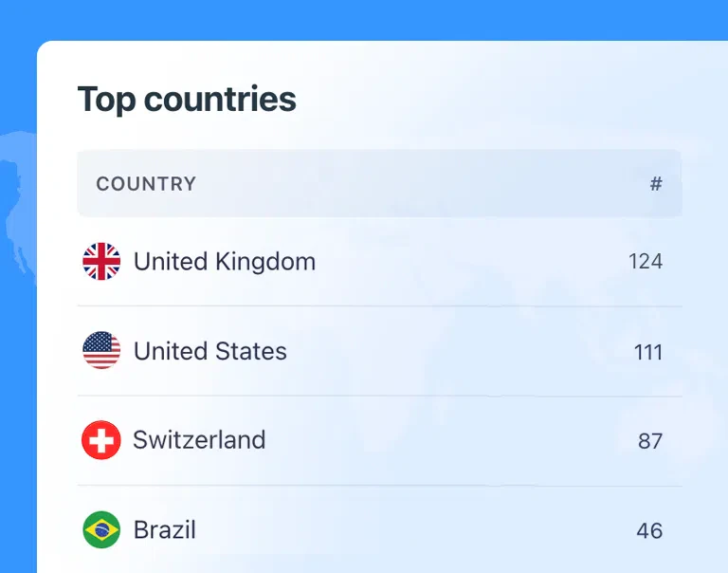Sort by the COUNTRY column header
This screenshot has height=573, width=728.
146,184
